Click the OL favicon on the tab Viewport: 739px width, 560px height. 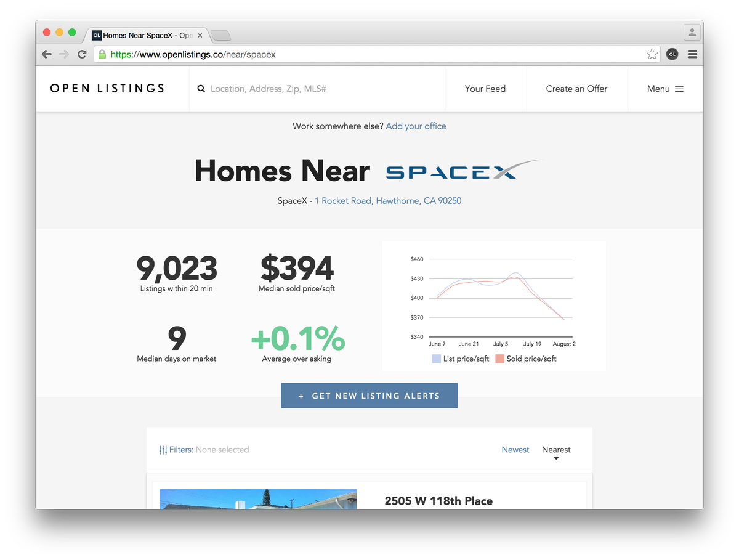[97, 35]
